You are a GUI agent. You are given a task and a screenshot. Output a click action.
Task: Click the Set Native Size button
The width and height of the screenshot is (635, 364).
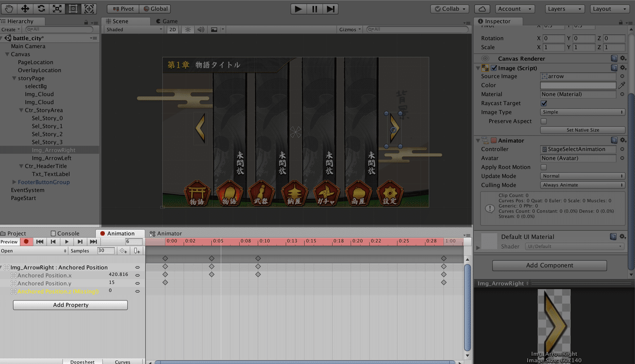(582, 130)
